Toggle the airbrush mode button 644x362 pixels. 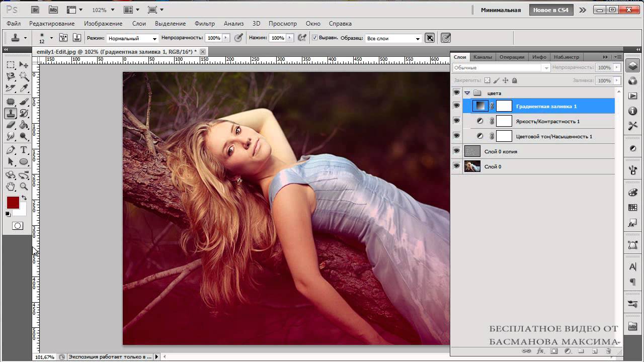pos(302,38)
